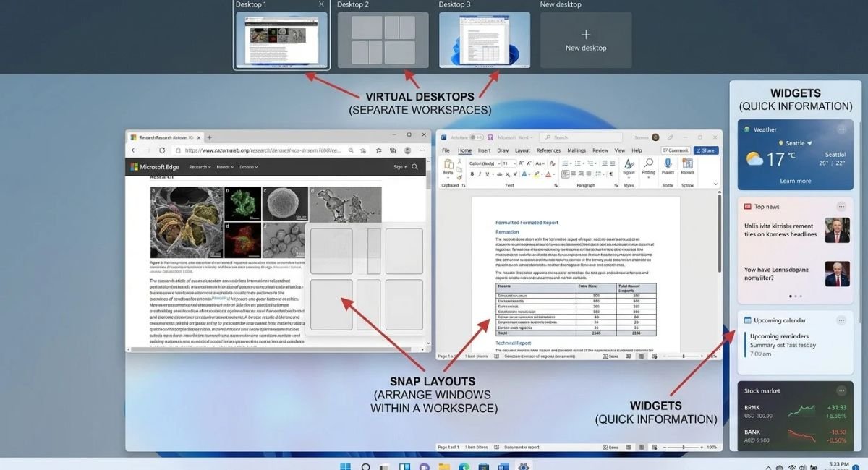Open the highlight color dropdown arrow in Word

542,174
